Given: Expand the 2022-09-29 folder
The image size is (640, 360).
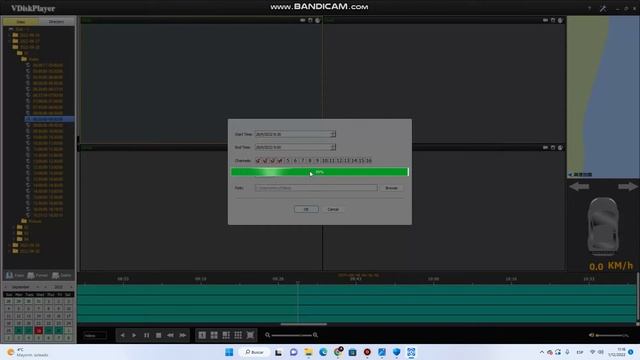Looking at the screenshot, I should tap(9, 245).
